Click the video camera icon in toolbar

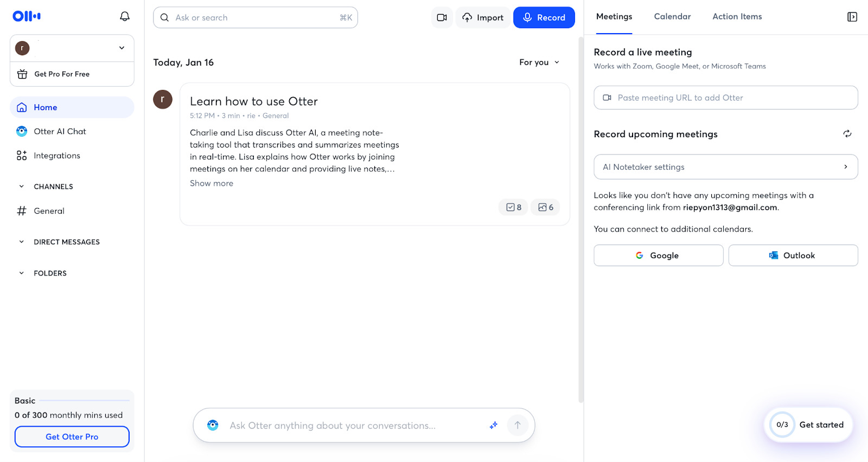(x=442, y=18)
